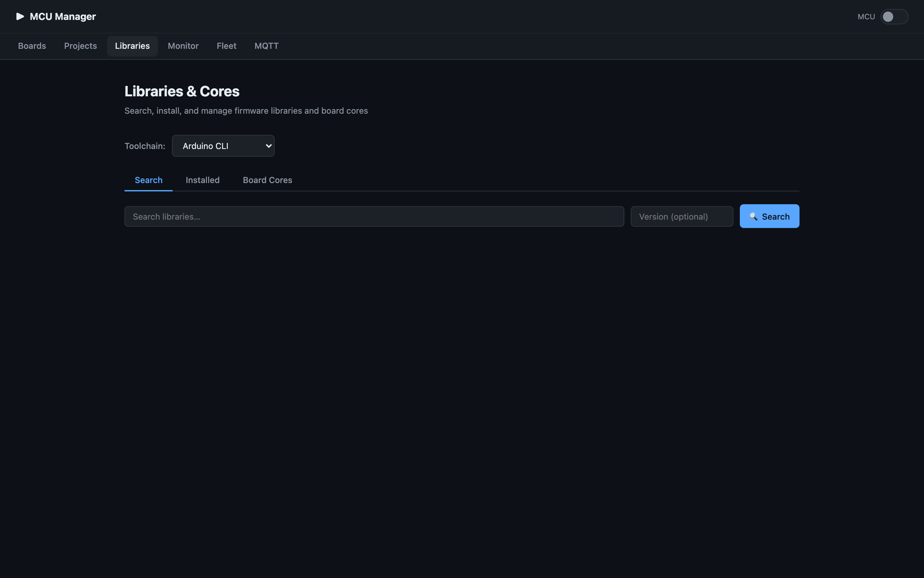924x578 pixels.
Task: Click the MCU Manager play logo icon
Action: point(20,16)
